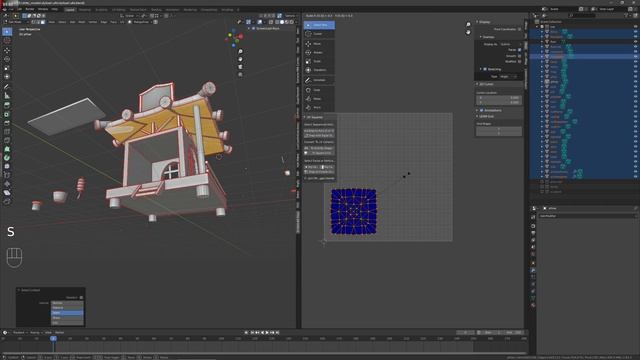Enable edge select mode
The width and height of the screenshot is (640, 360).
click(x=38, y=22)
